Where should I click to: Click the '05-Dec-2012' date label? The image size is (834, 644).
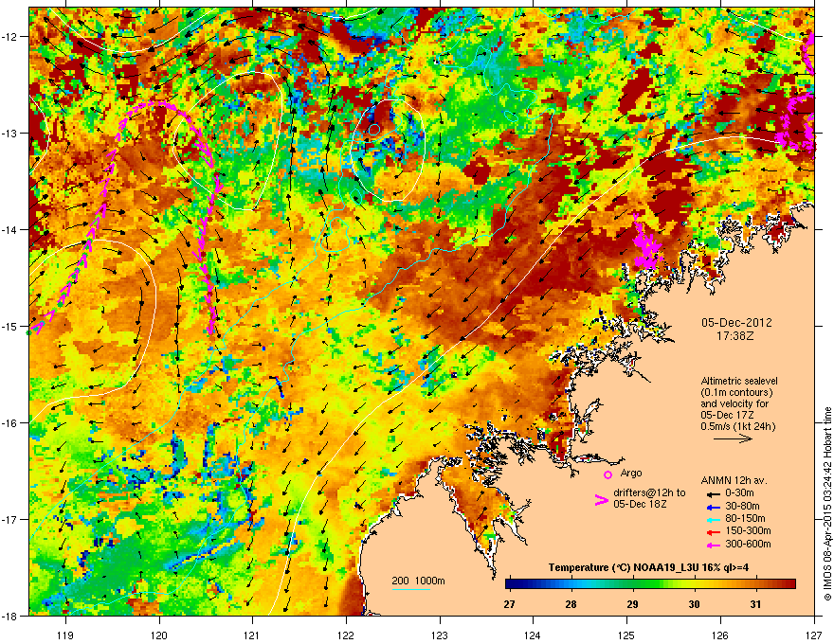click(x=736, y=323)
